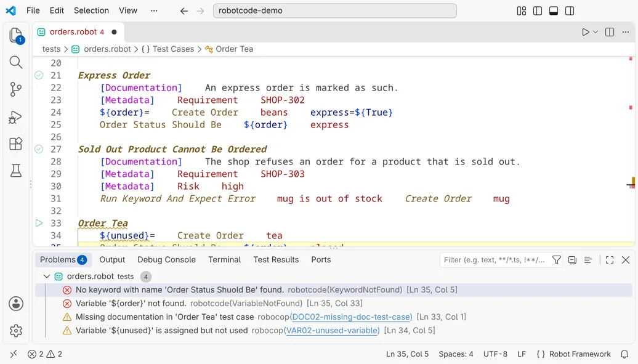Select the VariableNotFound error row
Image resolution: width=638 pixels, height=364 pixels.
(334, 303)
